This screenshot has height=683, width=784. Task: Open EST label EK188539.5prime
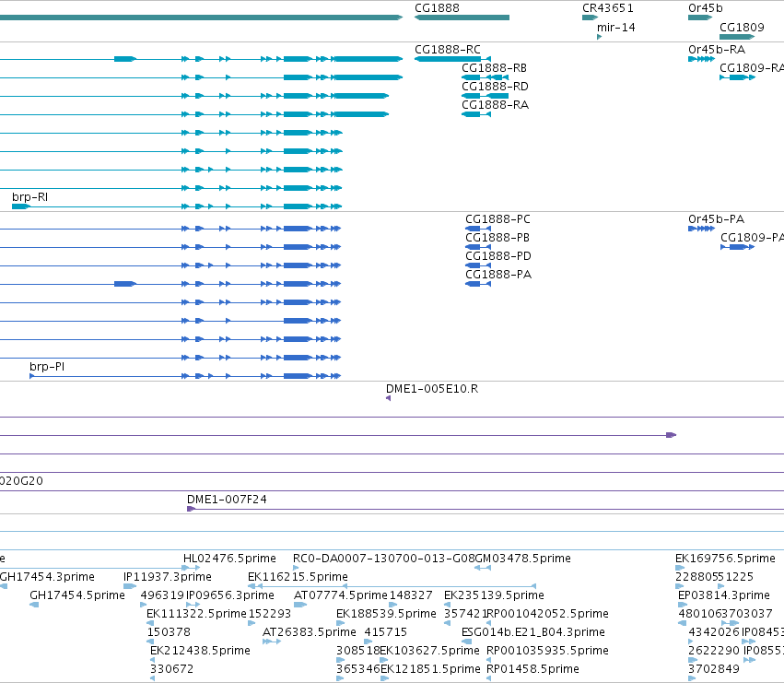point(386,614)
